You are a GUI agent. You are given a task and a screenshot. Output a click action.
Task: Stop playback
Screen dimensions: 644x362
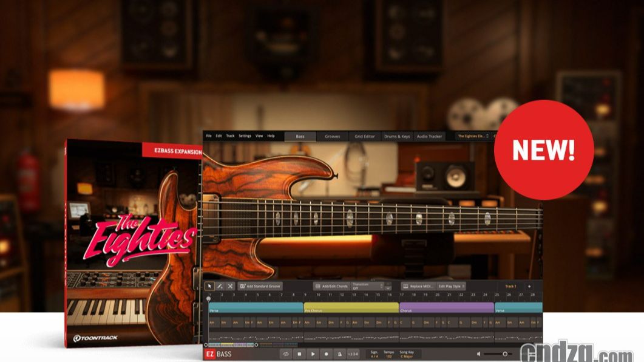pyautogui.click(x=299, y=353)
